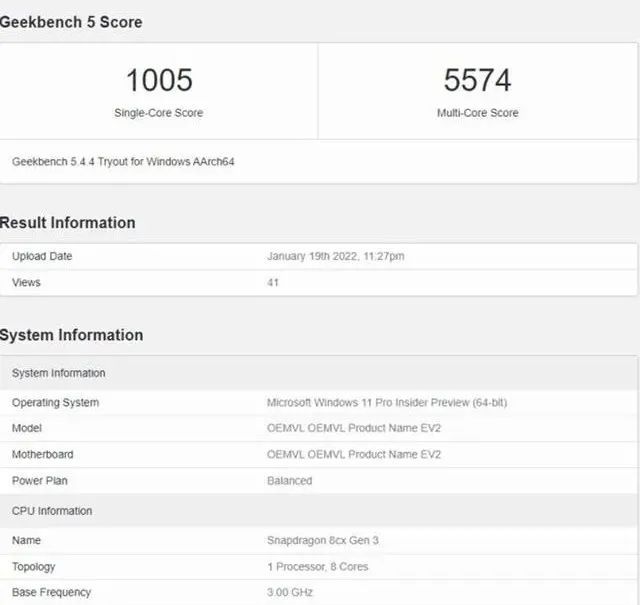Viewport: 640px width, 605px height.
Task: Click the Geekbench 5.4.4 Tryout version text
Action: click(x=123, y=161)
